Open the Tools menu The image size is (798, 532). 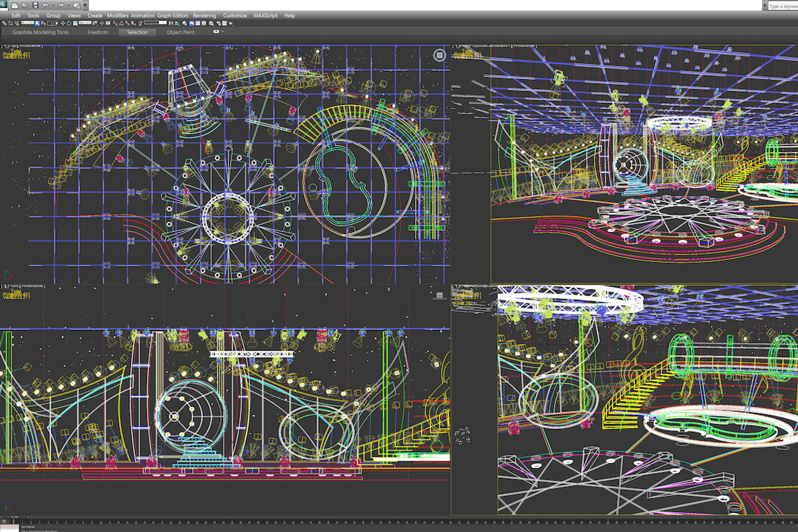(33, 15)
